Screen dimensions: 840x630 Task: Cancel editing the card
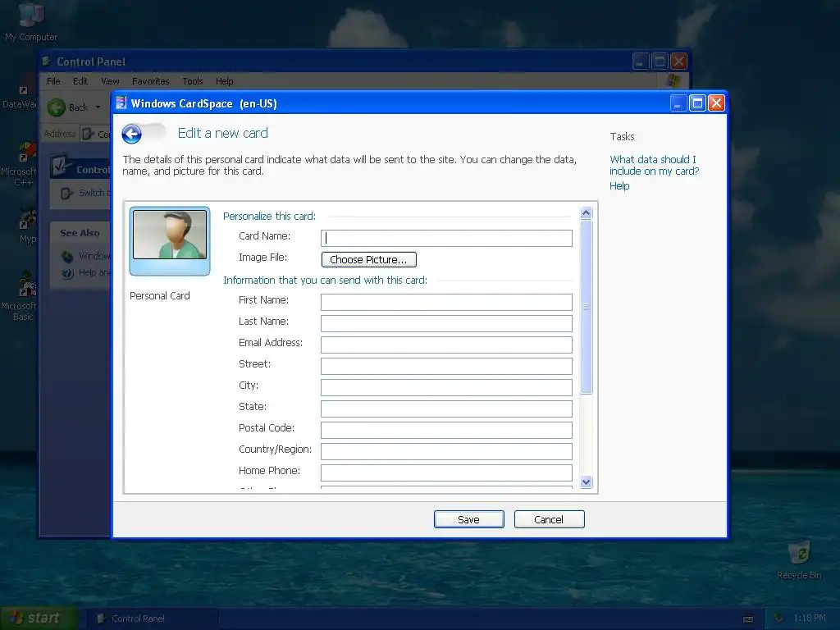549,519
